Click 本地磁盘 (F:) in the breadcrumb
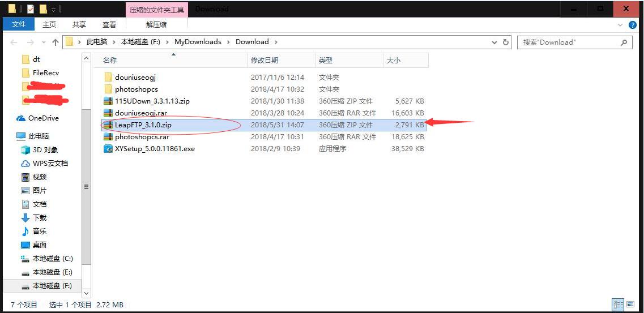This screenshot has height=313, width=644. [140, 42]
